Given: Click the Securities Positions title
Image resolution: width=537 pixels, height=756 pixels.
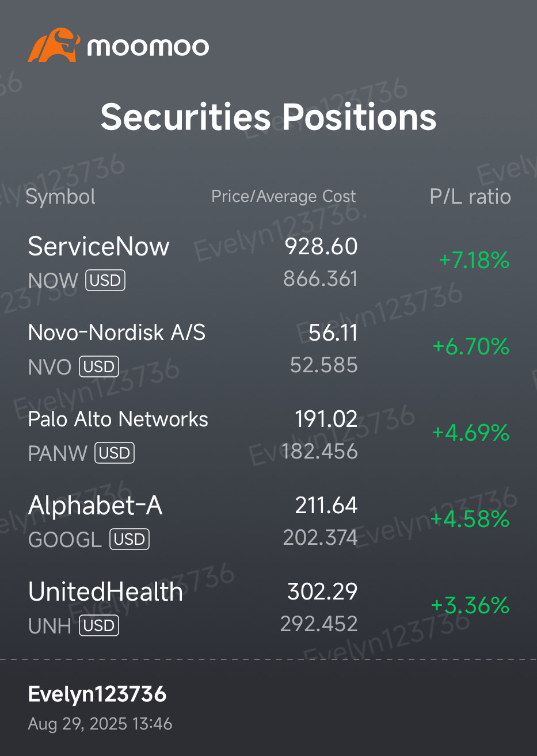Looking at the screenshot, I should tap(268, 117).
